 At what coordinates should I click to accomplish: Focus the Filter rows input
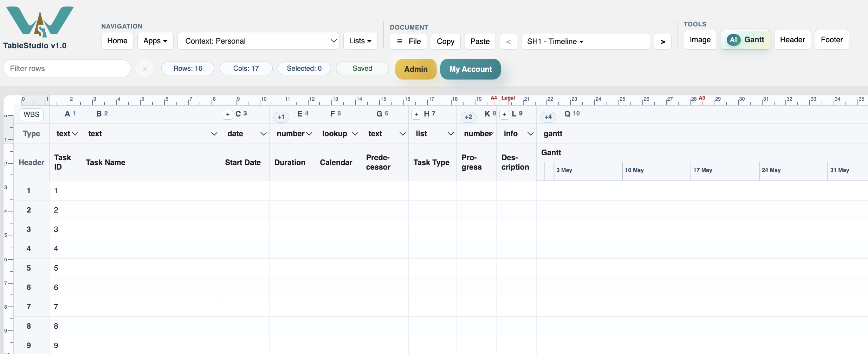point(67,69)
